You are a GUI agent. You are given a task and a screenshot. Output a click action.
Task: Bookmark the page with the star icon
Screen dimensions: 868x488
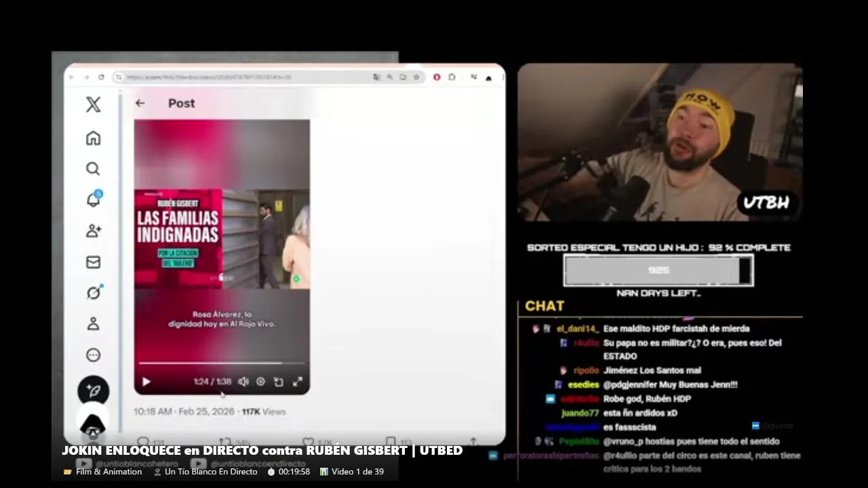tap(416, 77)
